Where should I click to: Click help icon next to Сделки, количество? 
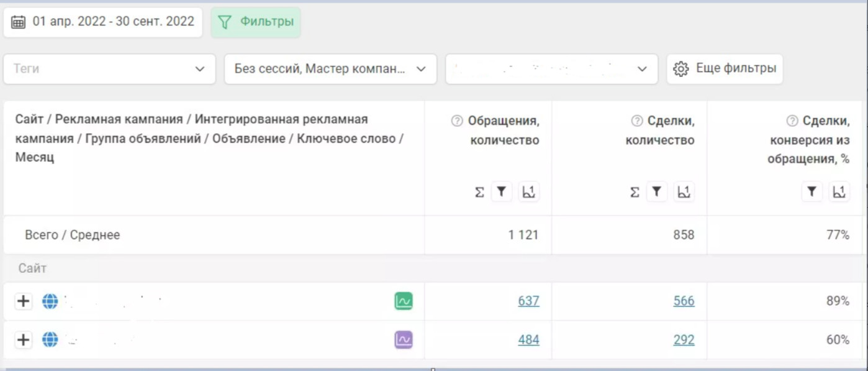[x=636, y=121]
